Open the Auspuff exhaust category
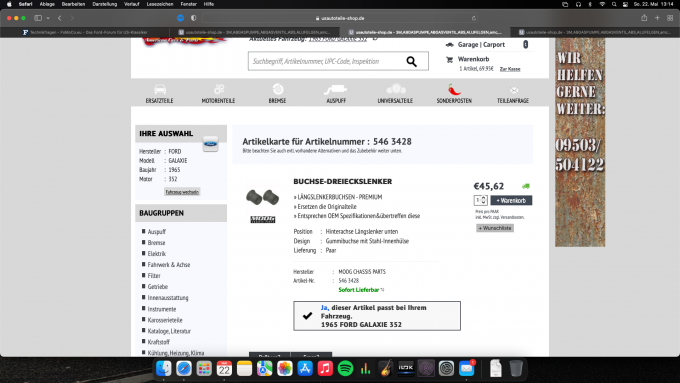 [336, 89]
